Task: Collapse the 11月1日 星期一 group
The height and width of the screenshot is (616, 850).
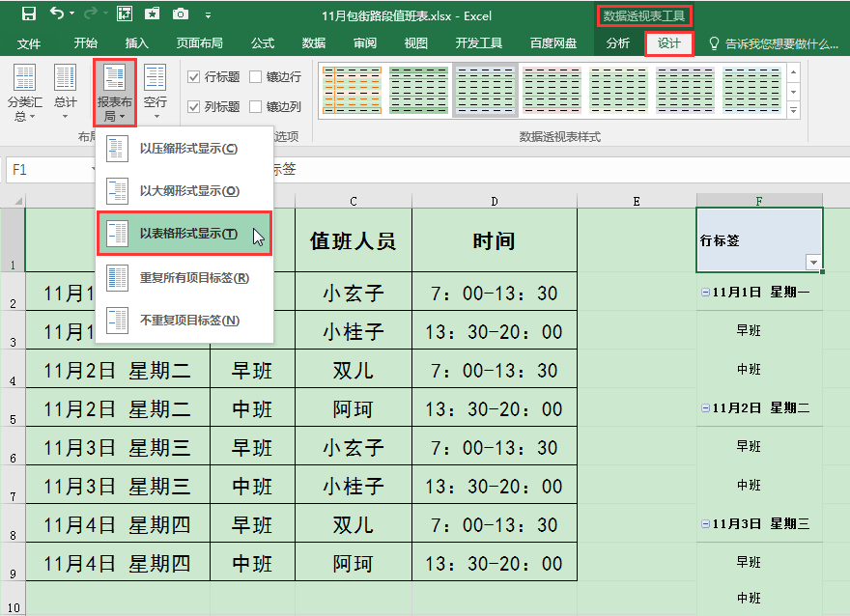Action: point(705,292)
